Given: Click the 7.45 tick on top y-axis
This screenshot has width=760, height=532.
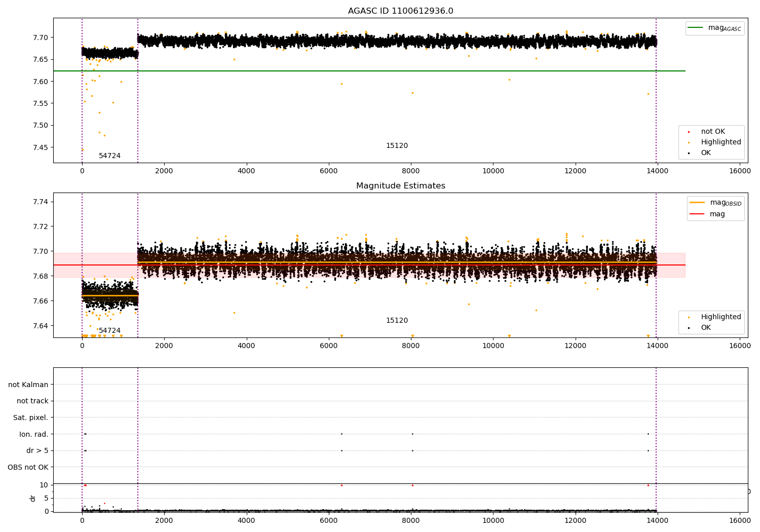Looking at the screenshot, I should click(41, 147).
